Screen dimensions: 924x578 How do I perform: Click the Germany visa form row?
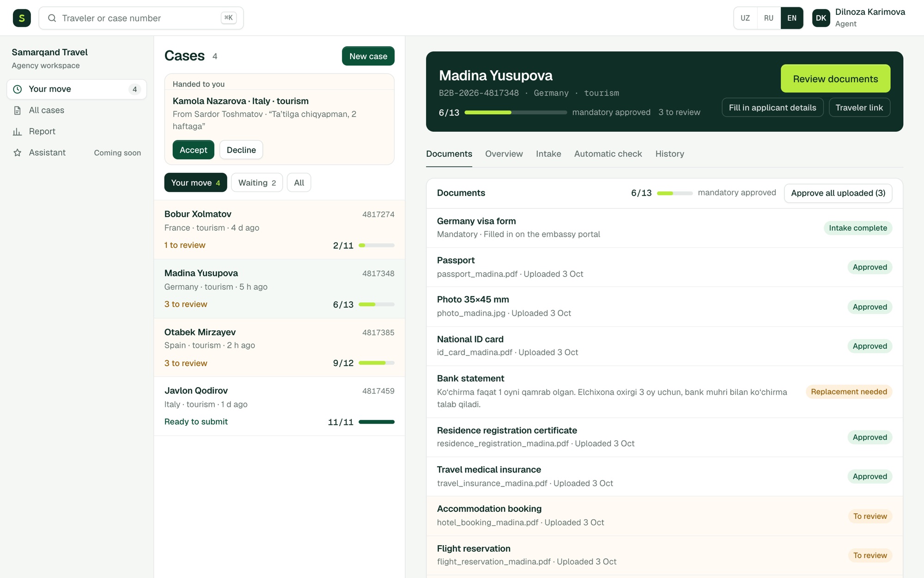(x=664, y=228)
